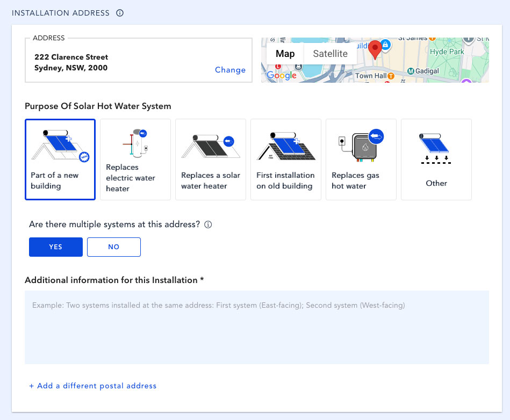Image resolution: width=510 pixels, height=420 pixels.
Task: Switch the map to Satellite view
Action: pyautogui.click(x=330, y=54)
